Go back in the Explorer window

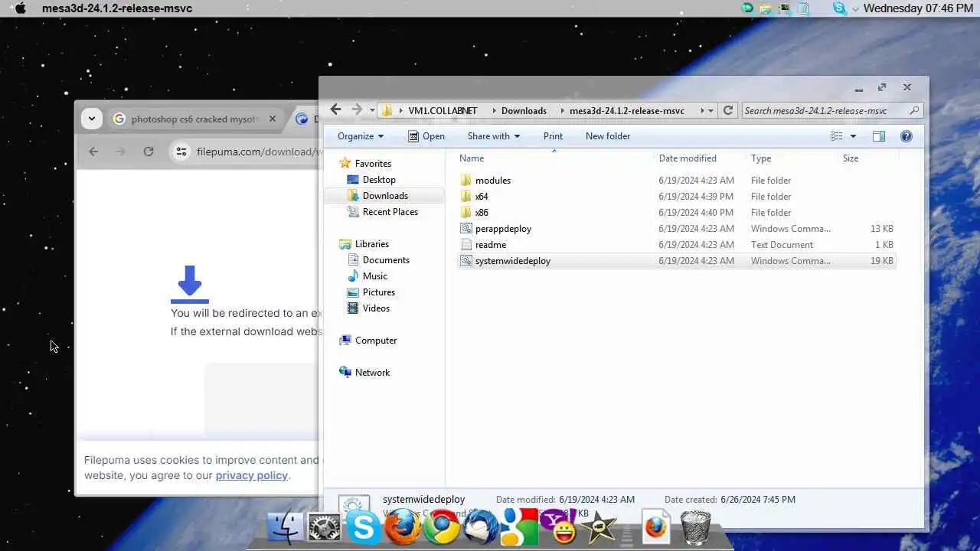tap(335, 110)
